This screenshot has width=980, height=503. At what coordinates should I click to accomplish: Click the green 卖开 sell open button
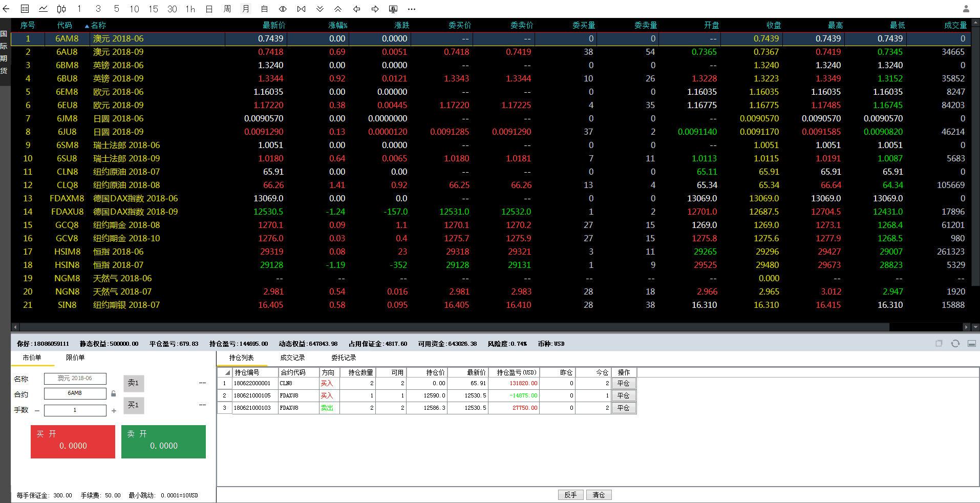point(163,442)
